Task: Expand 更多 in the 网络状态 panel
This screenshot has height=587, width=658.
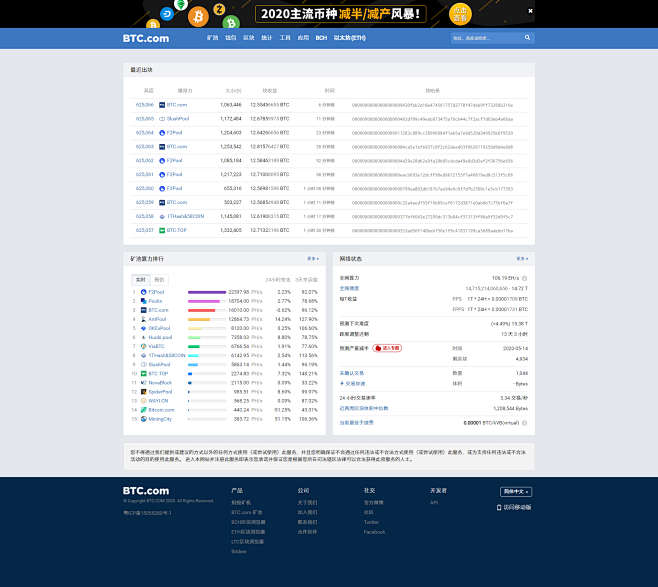Action: click(x=522, y=258)
